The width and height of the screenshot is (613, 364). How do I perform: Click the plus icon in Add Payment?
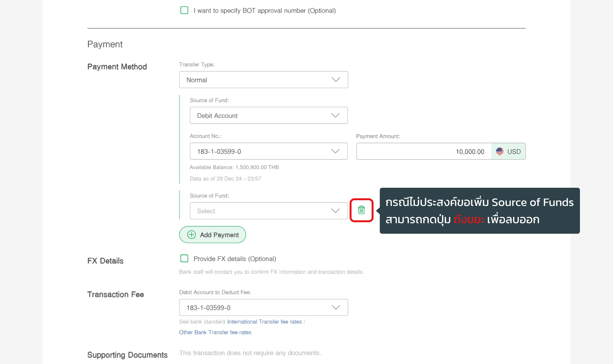click(192, 235)
